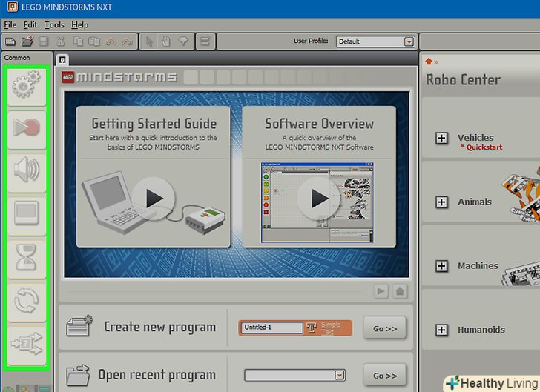Click the home button below the video panel
The width and height of the screenshot is (540, 392).
[x=400, y=291]
